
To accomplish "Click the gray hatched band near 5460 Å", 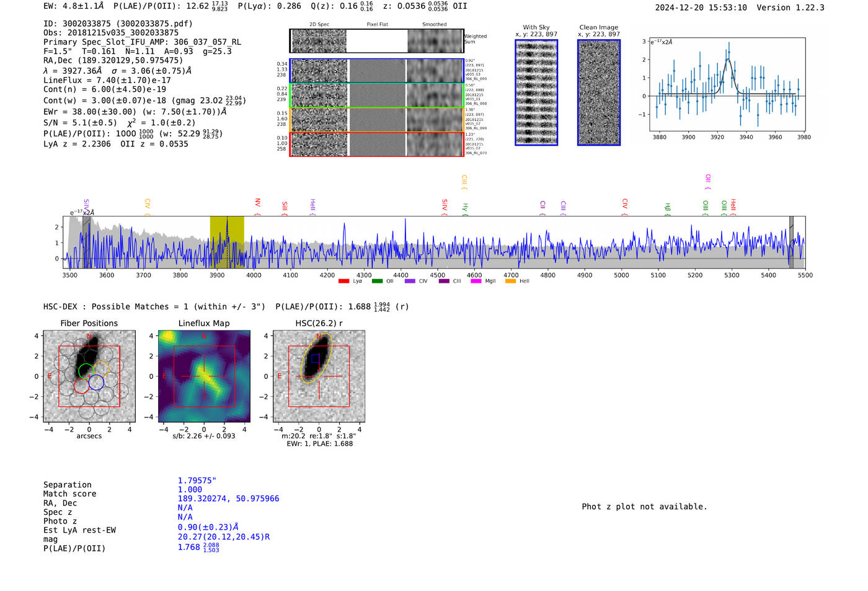I will coord(791,242).
